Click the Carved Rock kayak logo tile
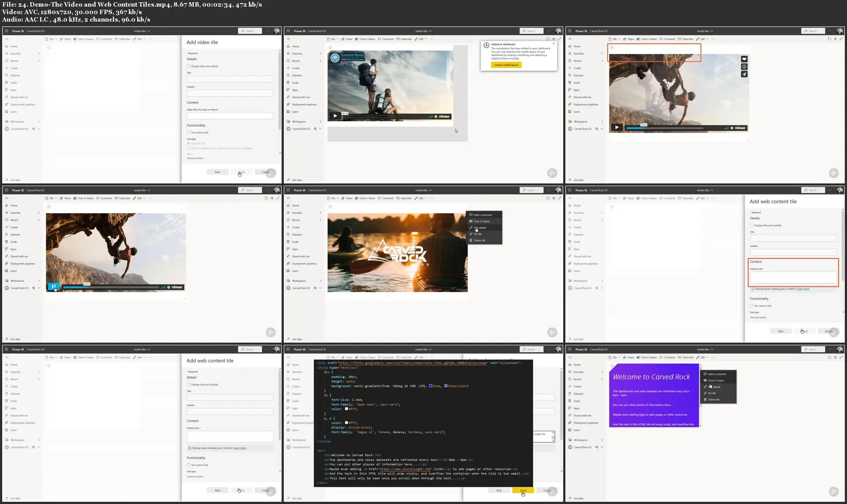 (397, 253)
